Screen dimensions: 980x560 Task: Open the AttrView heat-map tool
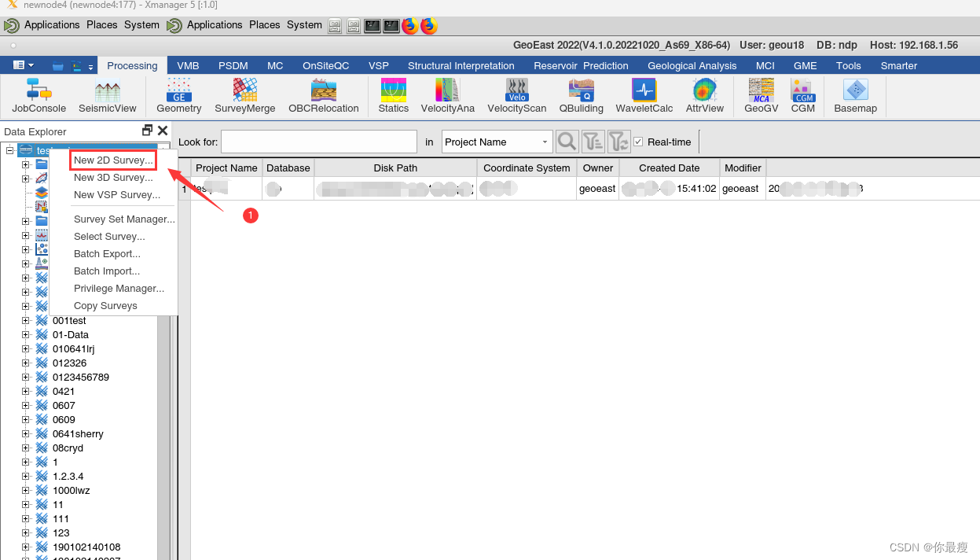pos(705,96)
